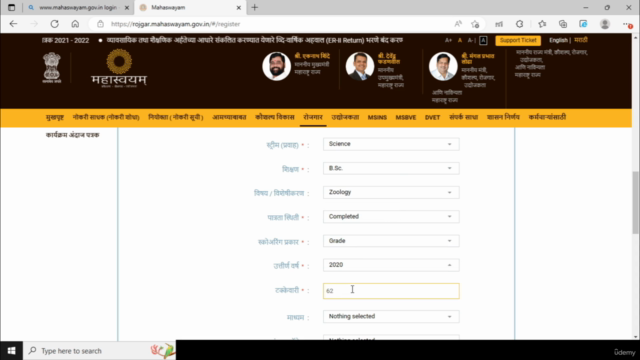Viewport: 640px width, 360px height.
Task: Open नियोक्ता (नोकरी सूची) menu
Action: (x=176, y=117)
